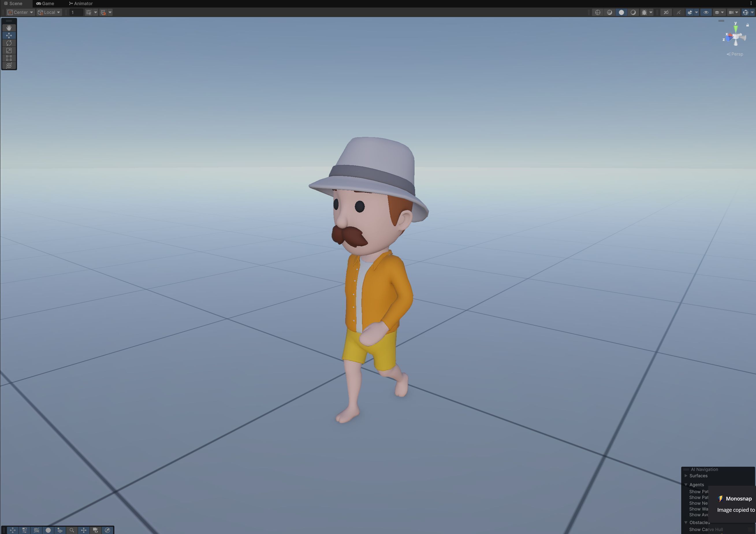The height and width of the screenshot is (534, 756).
Task: Click the orientation gizmo overlay icon in bottom toolbar
Action: 84,530
